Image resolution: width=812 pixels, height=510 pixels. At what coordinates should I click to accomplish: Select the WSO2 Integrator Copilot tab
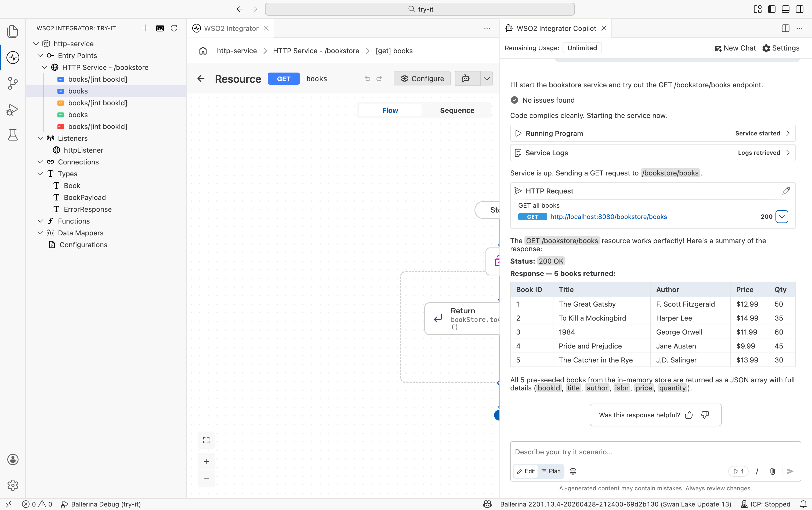click(556, 28)
